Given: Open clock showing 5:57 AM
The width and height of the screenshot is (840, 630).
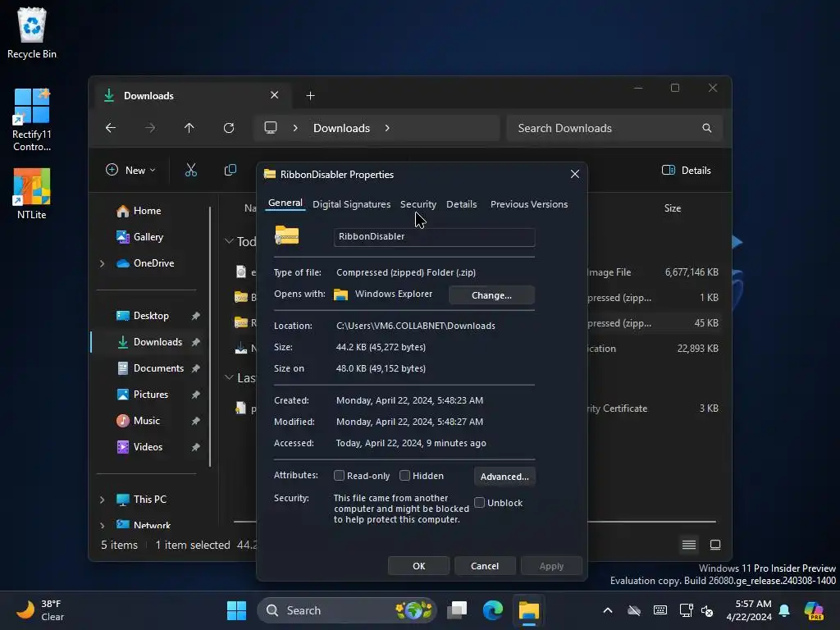Looking at the screenshot, I should tap(749, 610).
